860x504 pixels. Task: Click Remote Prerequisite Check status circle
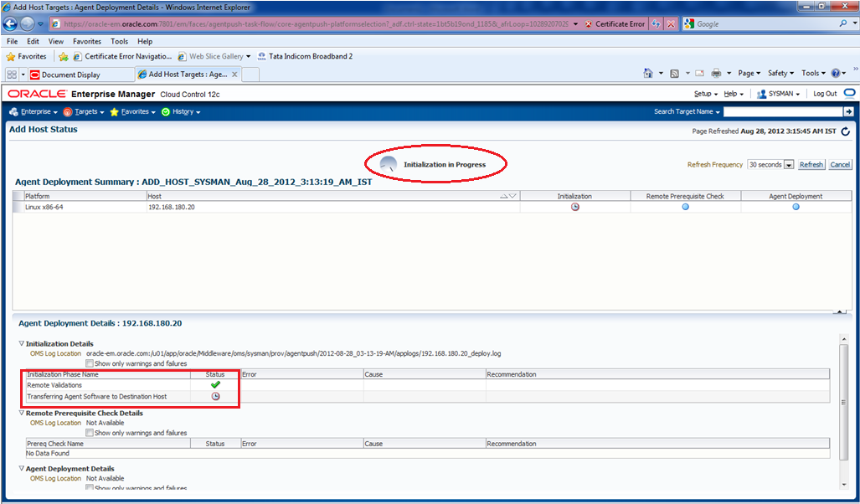[685, 207]
